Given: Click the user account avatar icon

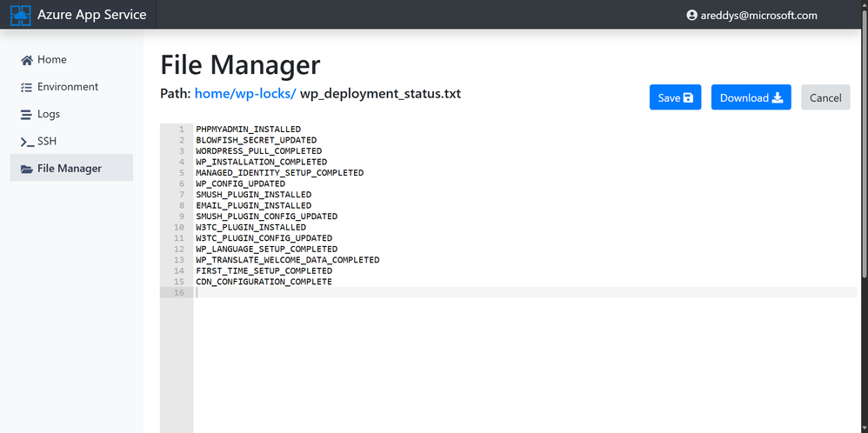Looking at the screenshot, I should [x=692, y=15].
